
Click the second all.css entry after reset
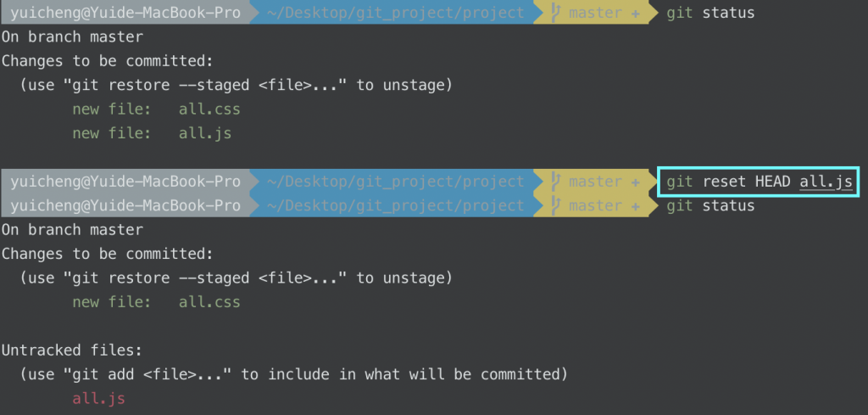pos(209,302)
